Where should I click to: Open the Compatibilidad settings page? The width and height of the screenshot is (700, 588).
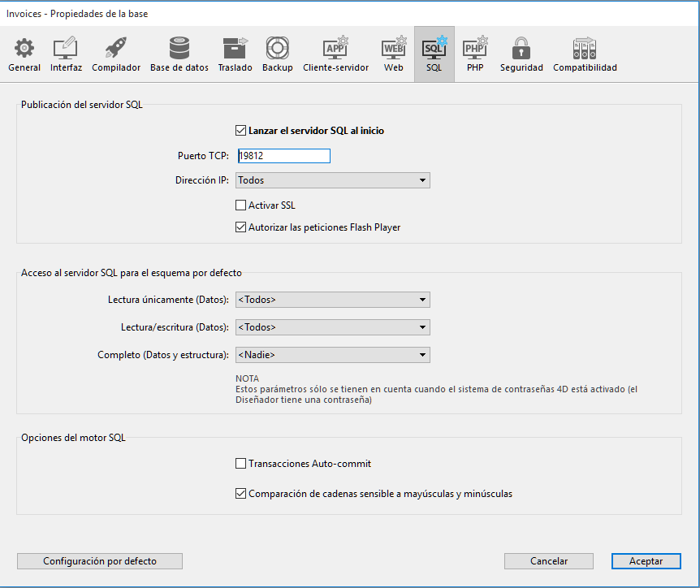click(x=585, y=49)
